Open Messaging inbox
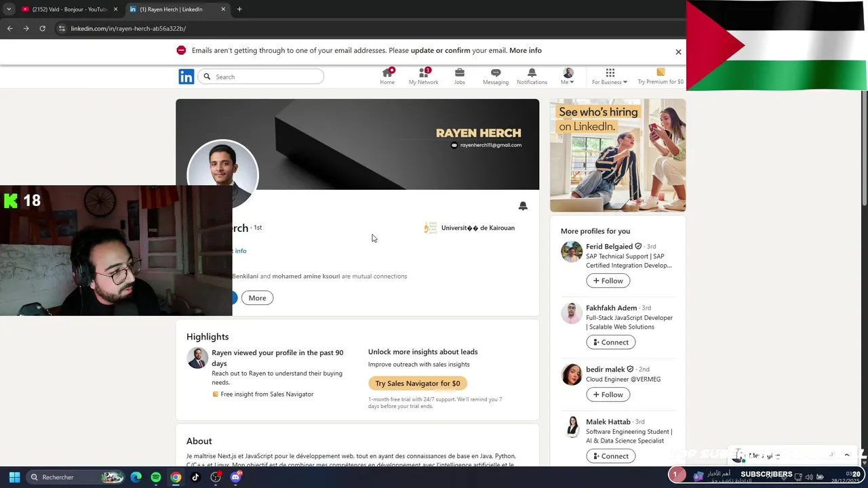Image resolution: width=868 pixels, height=488 pixels. [496, 77]
